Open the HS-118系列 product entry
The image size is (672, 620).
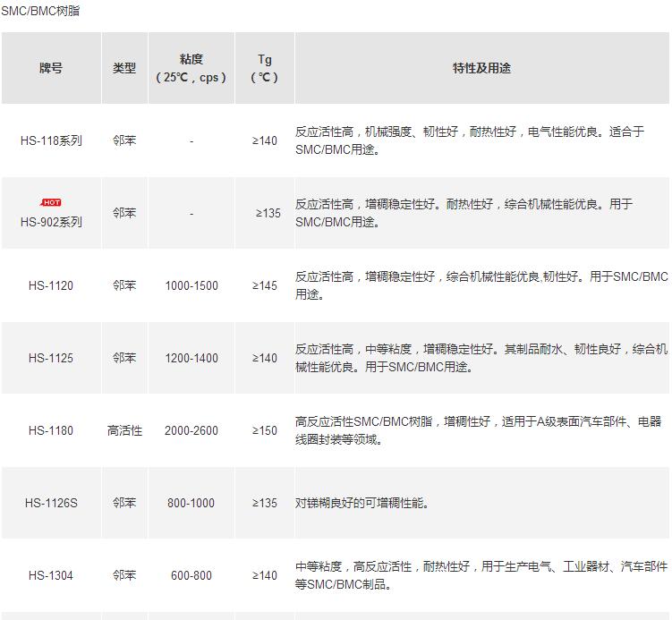pos(51,140)
